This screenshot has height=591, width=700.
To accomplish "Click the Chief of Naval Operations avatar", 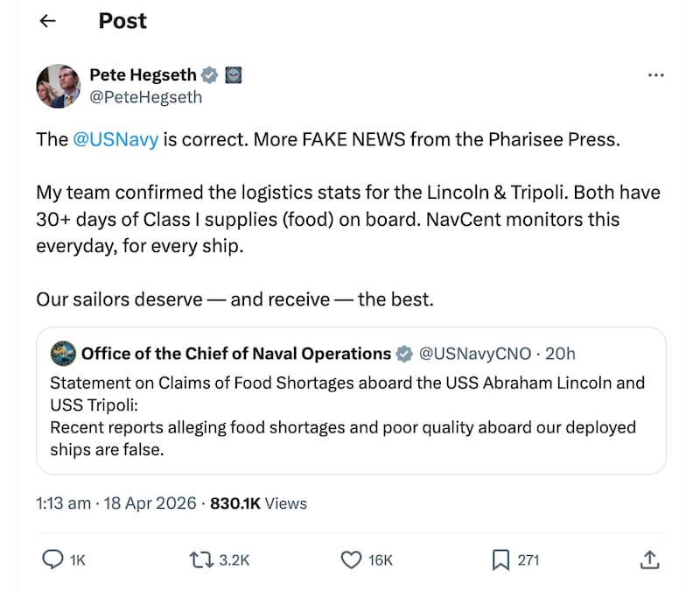I will (63, 354).
